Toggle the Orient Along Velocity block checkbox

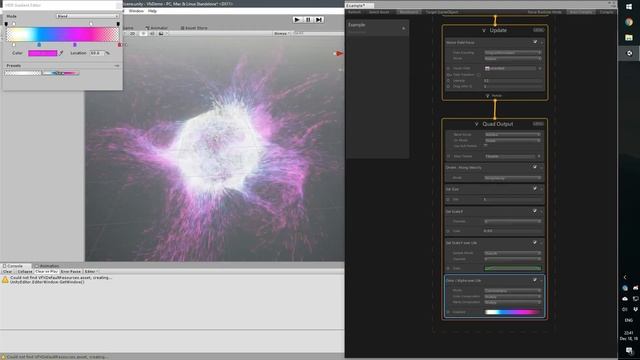[534, 167]
